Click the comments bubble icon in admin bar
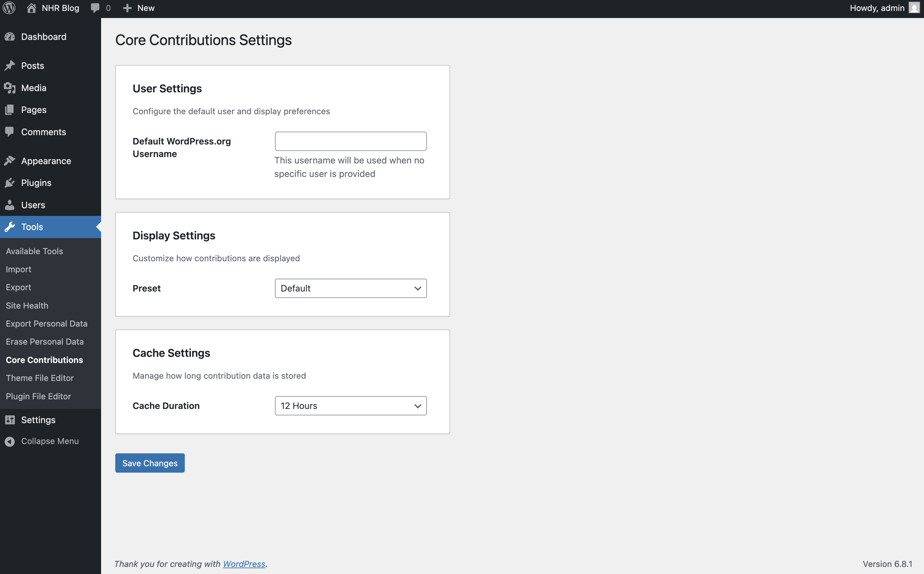The height and width of the screenshot is (574, 924). pyautogui.click(x=95, y=8)
